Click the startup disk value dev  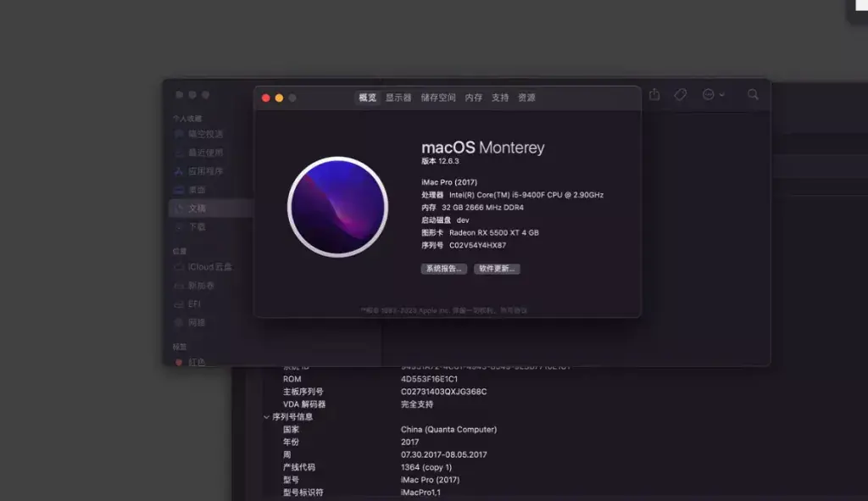463,220
